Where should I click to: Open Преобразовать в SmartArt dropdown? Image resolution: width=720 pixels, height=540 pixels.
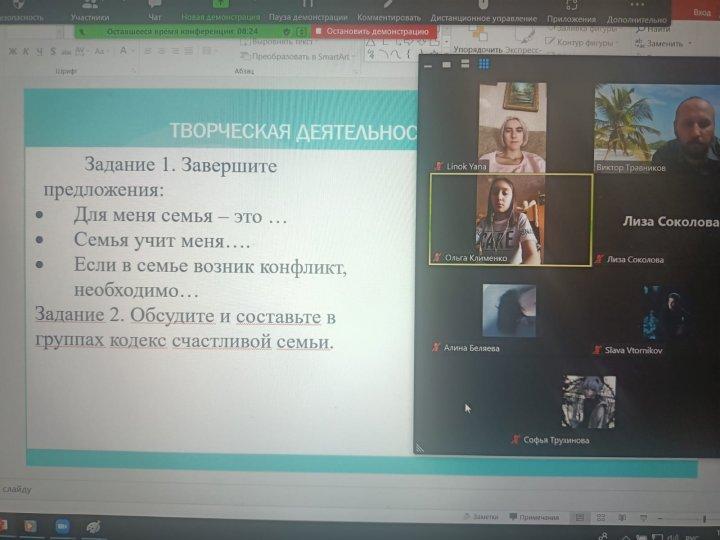pyautogui.click(x=298, y=56)
